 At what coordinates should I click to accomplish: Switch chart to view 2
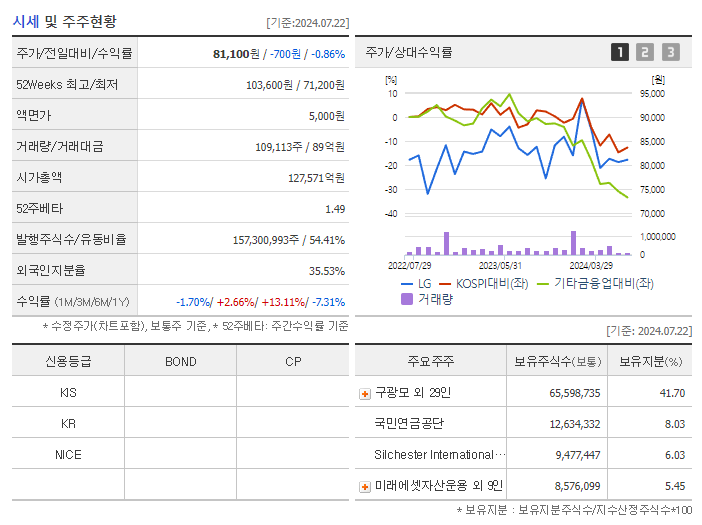coord(645,52)
